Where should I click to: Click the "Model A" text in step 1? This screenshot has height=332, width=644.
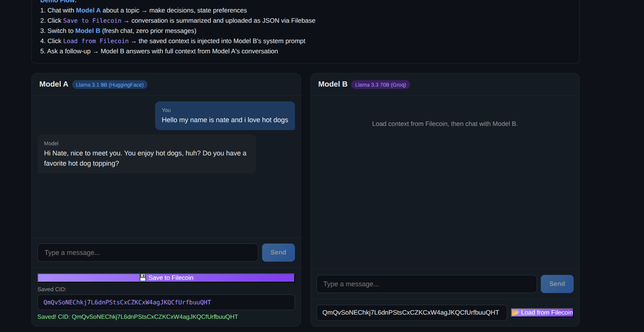[88, 11]
